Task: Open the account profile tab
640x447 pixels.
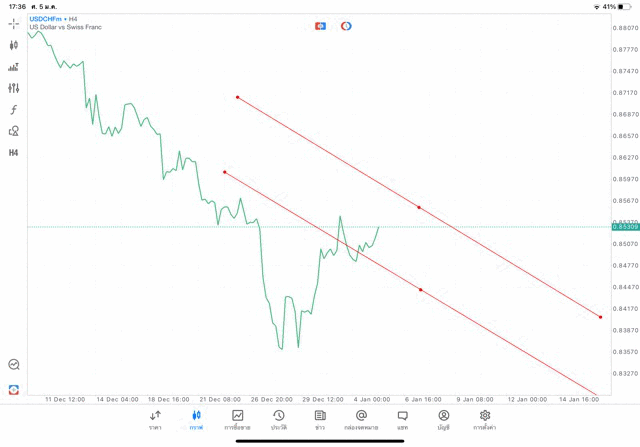Action: [x=443, y=419]
